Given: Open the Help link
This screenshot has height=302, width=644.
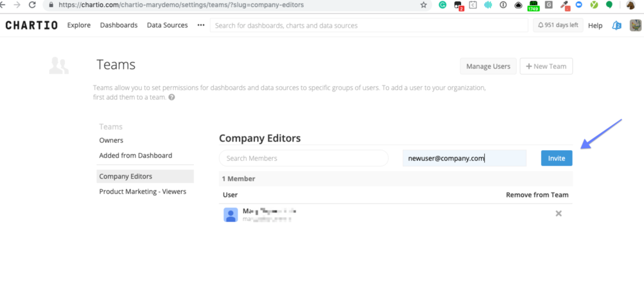Looking at the screenshot, I should [x=595, y=26].
